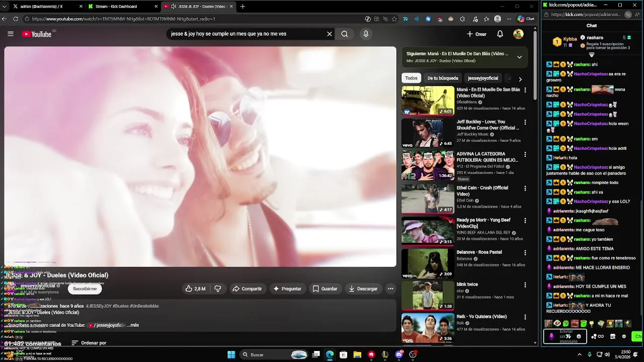This screenshot has height=362, width=644.
Task: Open YouTube notifications bell
Action: [x=500, y=34]
